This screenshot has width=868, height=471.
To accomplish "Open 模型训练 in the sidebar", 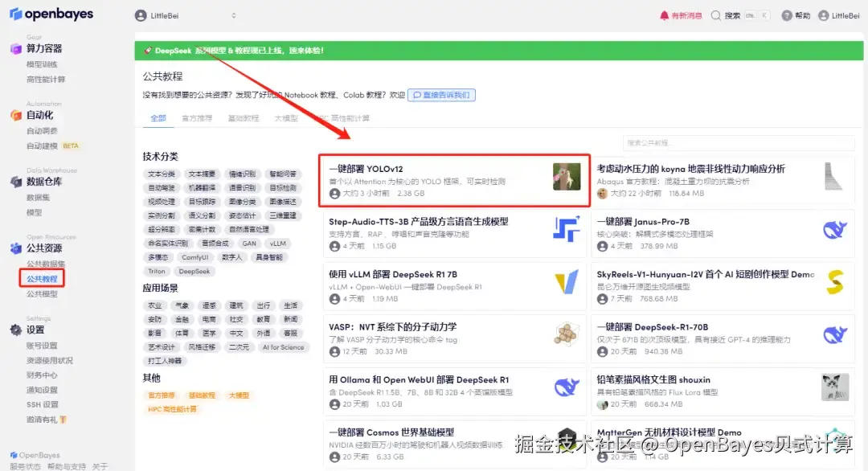I will click(42, 64).
